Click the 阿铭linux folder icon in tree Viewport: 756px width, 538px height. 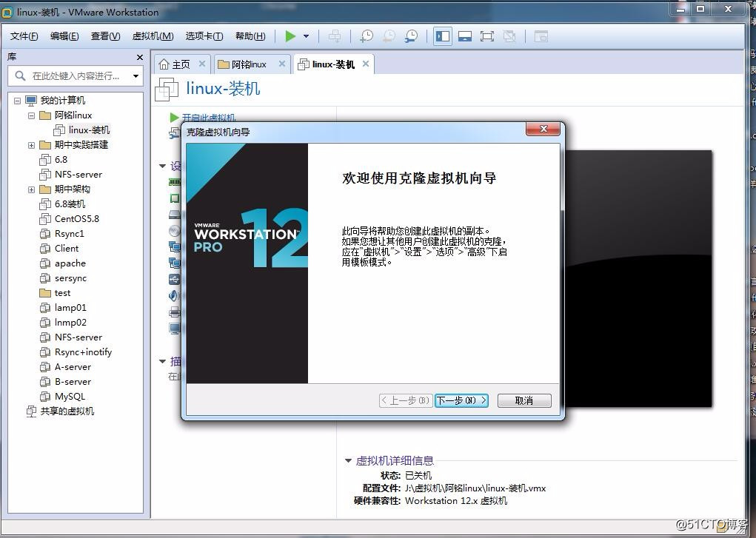coord(45,115)
